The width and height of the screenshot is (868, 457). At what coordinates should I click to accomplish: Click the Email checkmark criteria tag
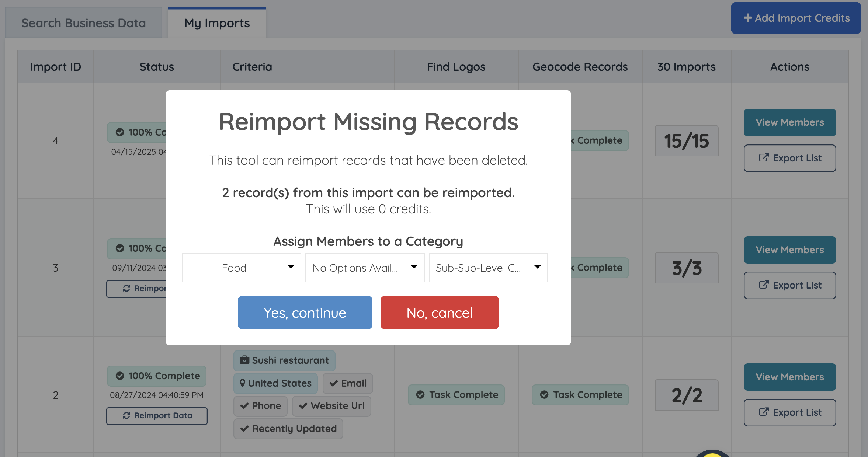348,383
